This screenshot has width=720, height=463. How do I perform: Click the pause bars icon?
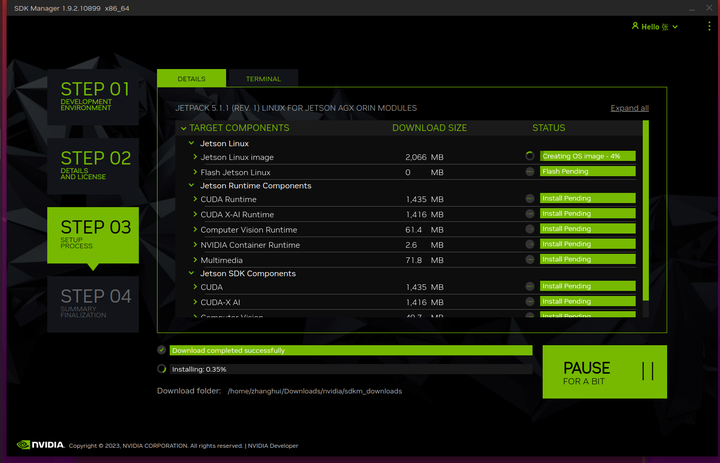647,371
